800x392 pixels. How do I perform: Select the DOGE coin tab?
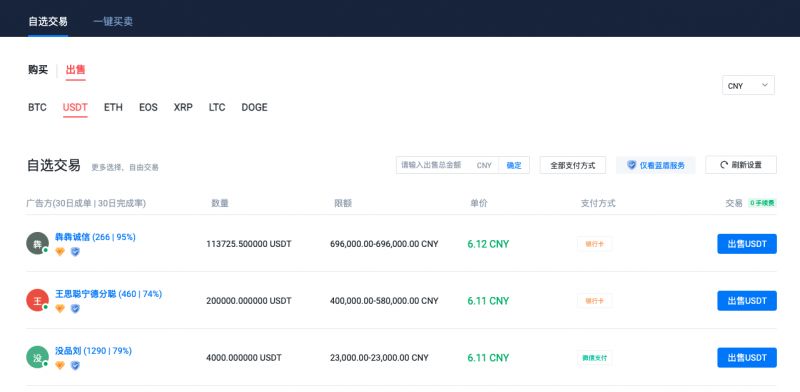(x=254, y=107)
